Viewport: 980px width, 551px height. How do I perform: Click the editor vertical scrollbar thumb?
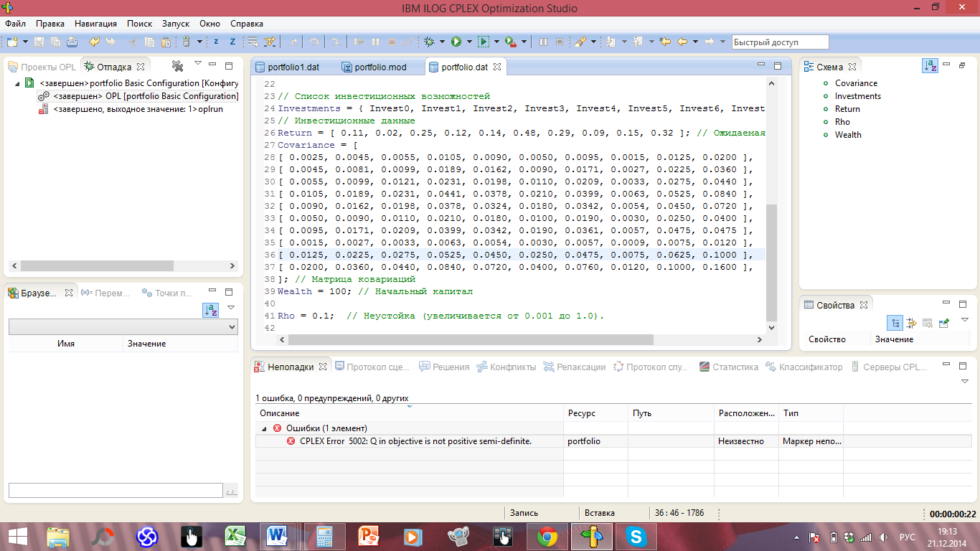[x=771, y=263]
